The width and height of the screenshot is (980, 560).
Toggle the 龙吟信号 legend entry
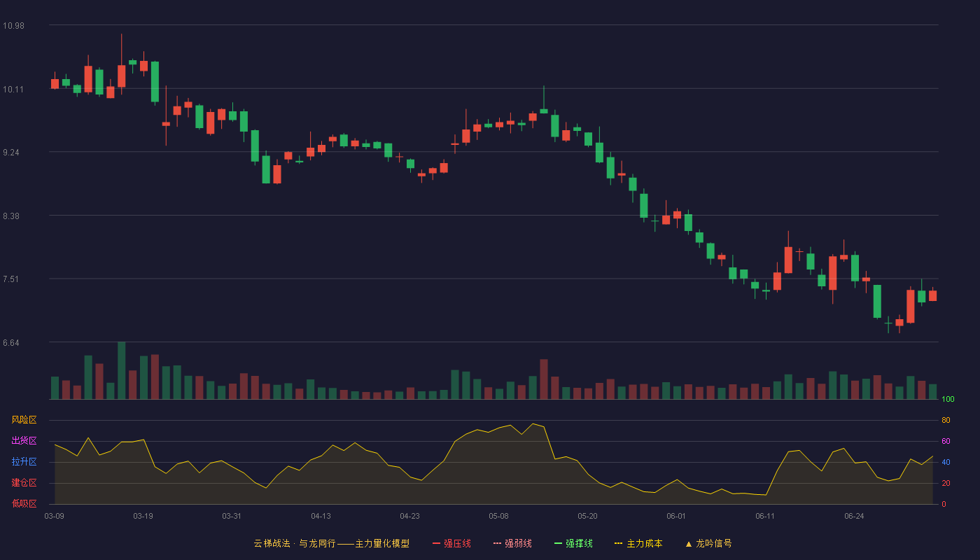coord(708,543)
